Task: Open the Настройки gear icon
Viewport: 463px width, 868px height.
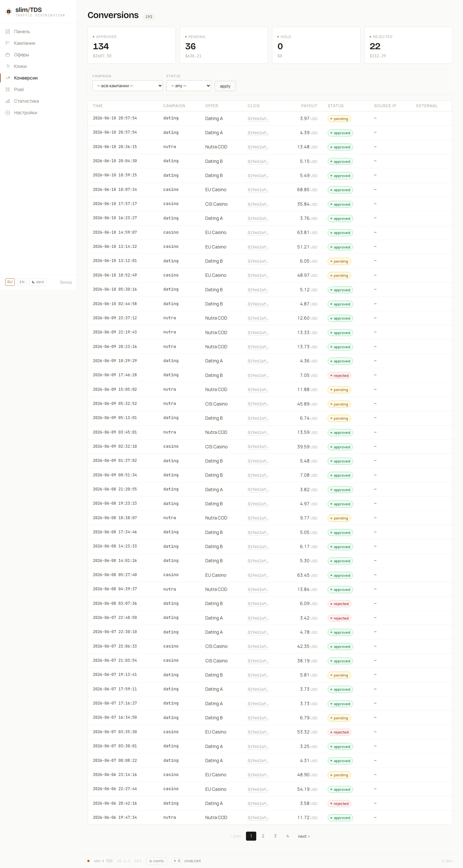Action: click(x=8, y=113)
